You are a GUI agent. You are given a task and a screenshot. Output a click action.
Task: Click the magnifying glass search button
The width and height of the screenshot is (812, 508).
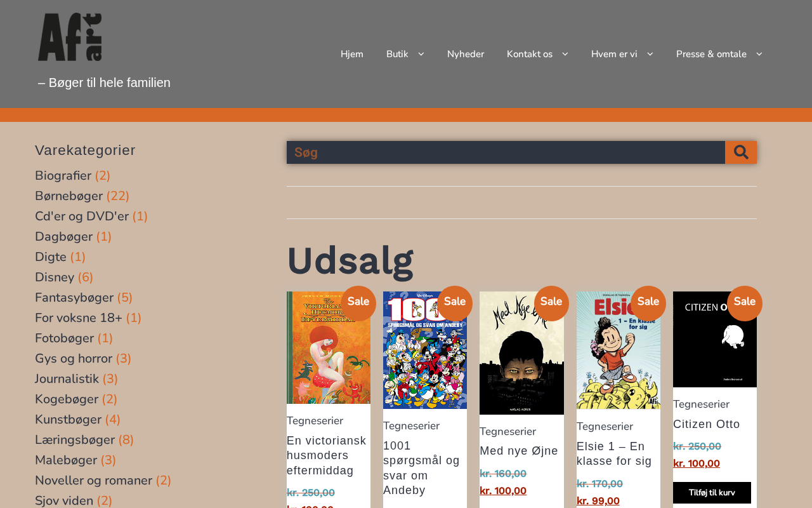(x=741, y=152)
